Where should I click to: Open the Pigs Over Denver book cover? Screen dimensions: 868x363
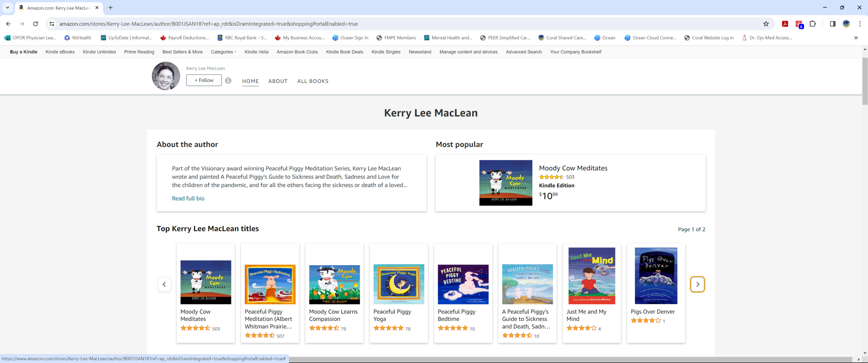(x=656, y=276)
